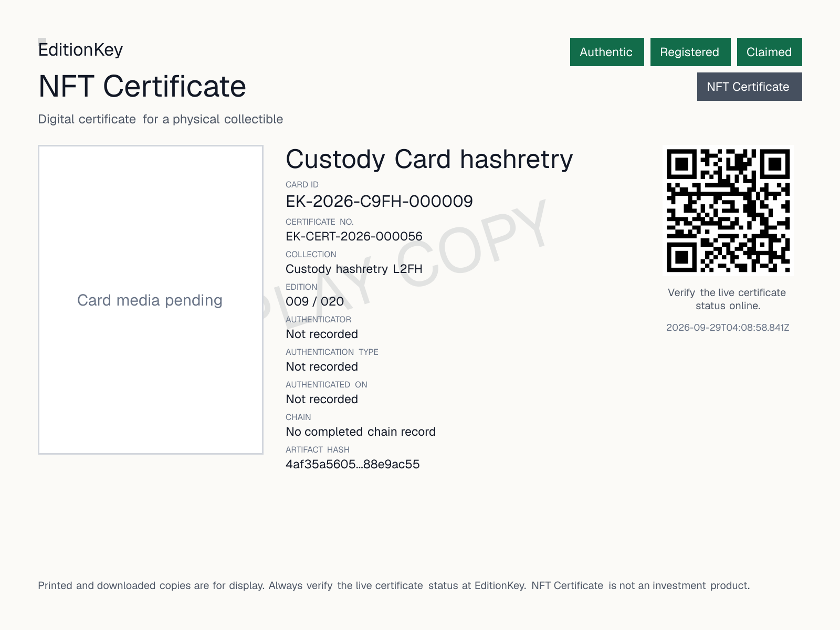Click card ID EK-2026-C9FH-000009

coord(380,201)
